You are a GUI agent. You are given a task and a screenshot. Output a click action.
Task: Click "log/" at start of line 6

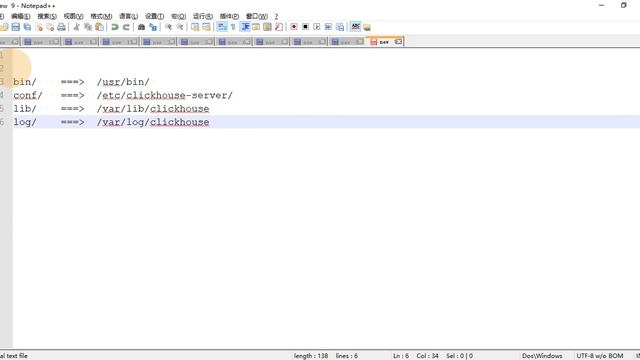click(x=25, y=122)
